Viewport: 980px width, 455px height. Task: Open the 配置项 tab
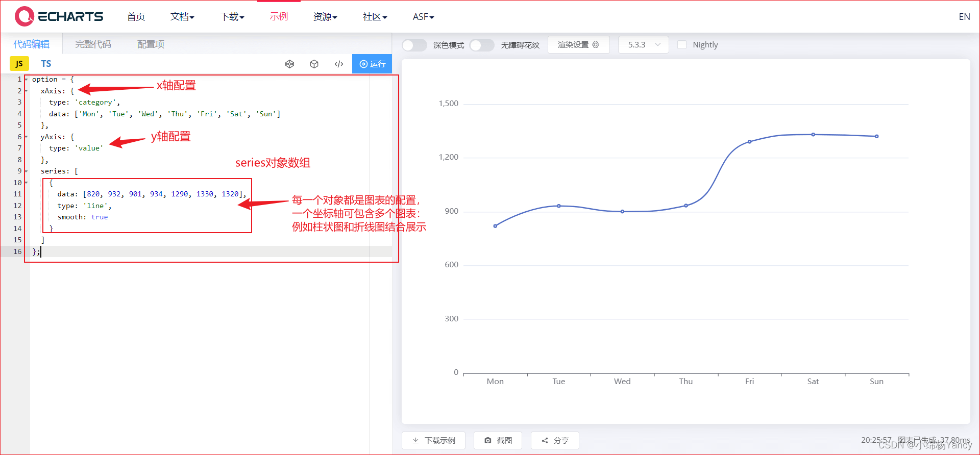pyautogui.click(x=151, y=44)
